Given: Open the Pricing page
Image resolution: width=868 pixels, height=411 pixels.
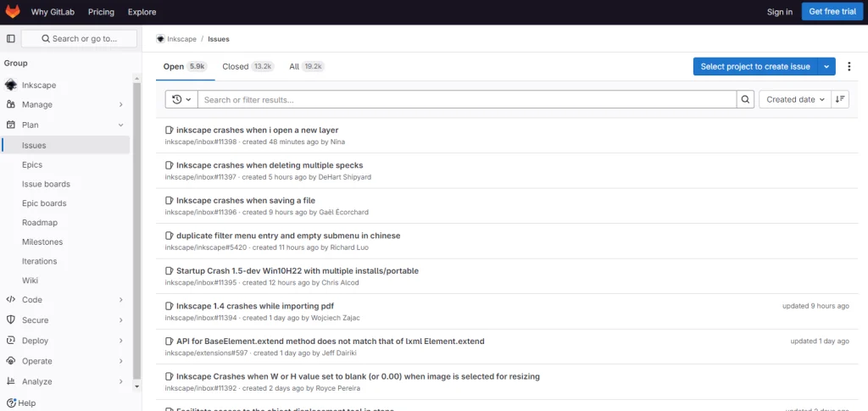Looking at the screenshot, I should (102, 12).
